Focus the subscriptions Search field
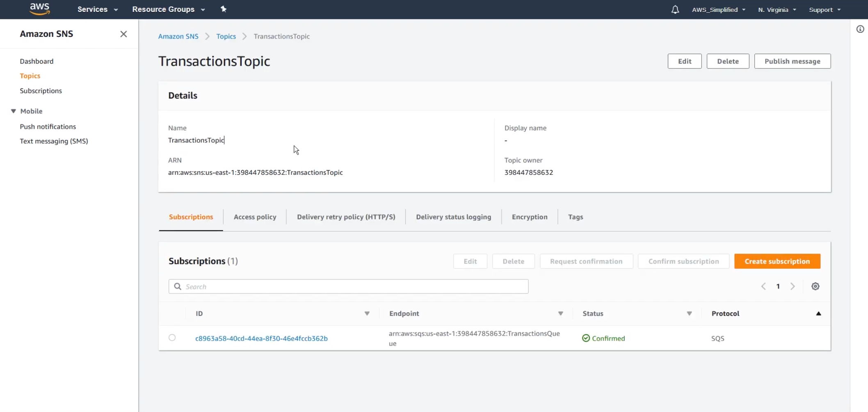This screenshot has width=868, height=412. (x=348, y=286)
